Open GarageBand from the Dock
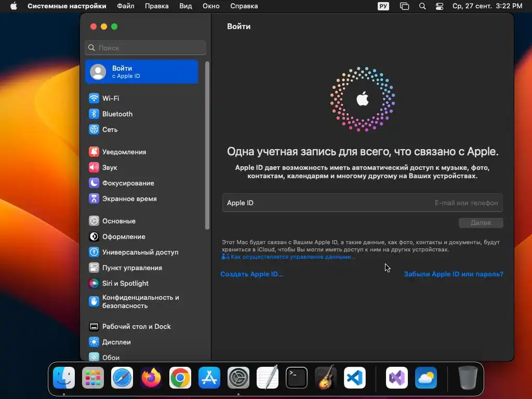 click(325, 378)
